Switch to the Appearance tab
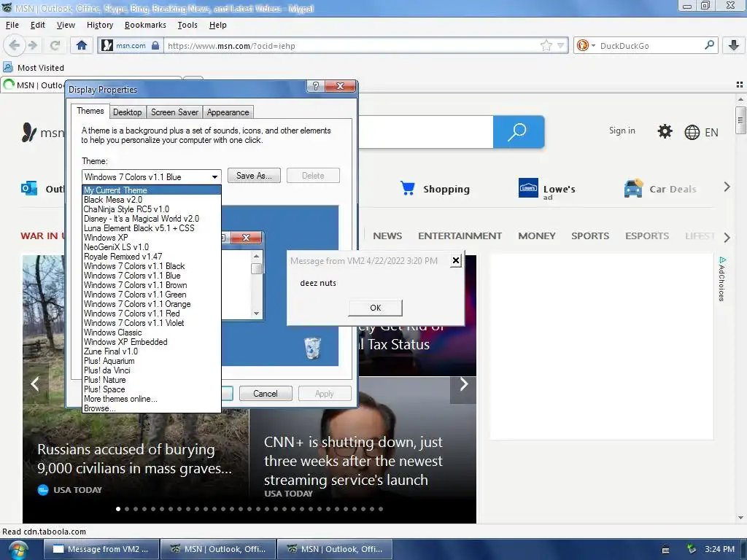Image resolution: width=747 pixels, height=560 pixels. coord(228,112)
